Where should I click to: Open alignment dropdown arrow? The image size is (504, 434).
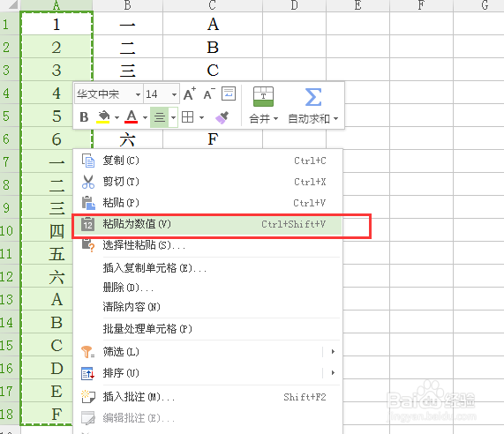[x=173, y=117]
